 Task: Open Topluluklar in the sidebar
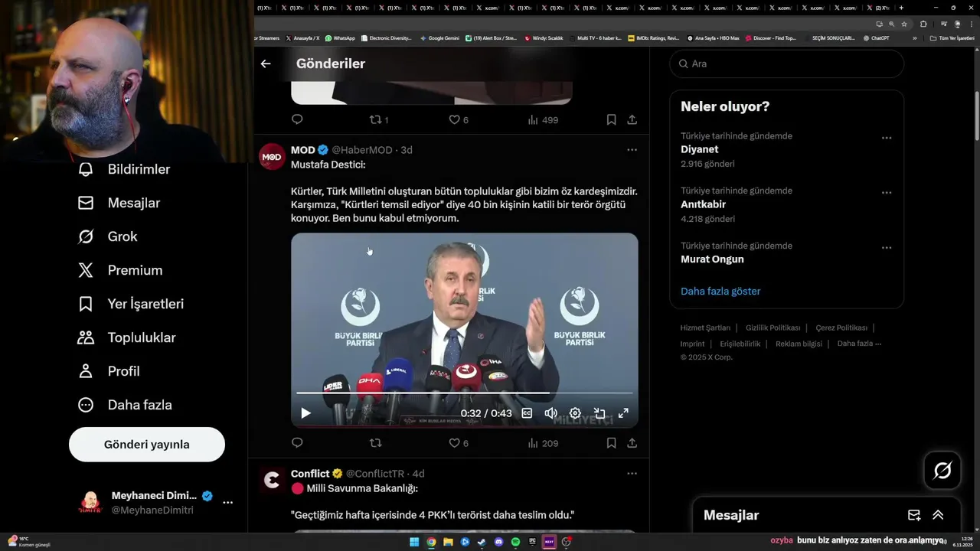pos(126,337)
